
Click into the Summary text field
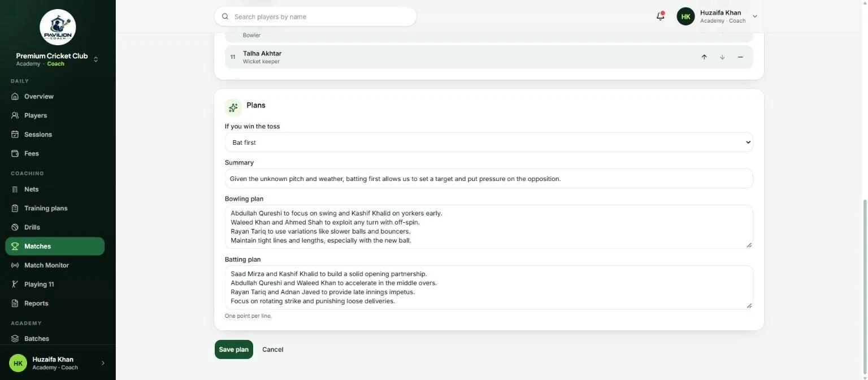489,179
